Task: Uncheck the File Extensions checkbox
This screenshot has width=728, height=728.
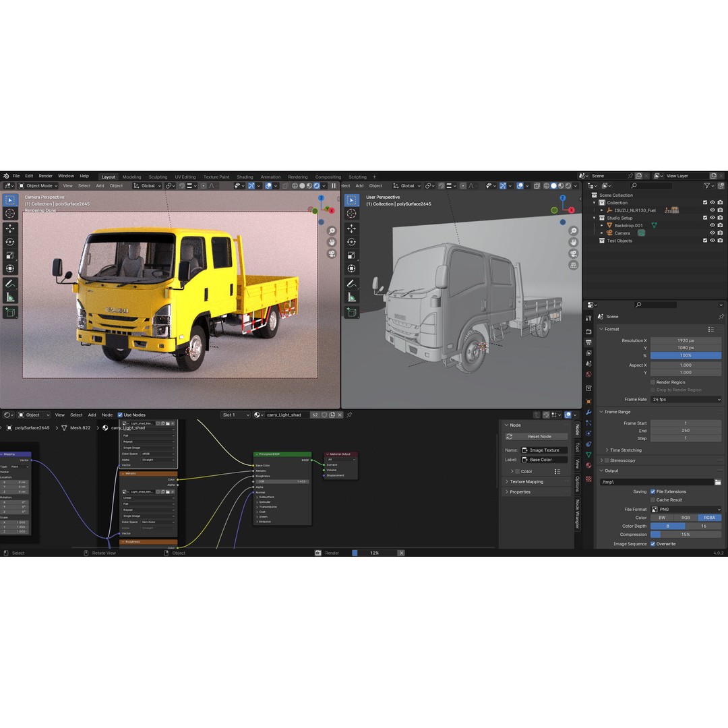Action: coord(653,491)
